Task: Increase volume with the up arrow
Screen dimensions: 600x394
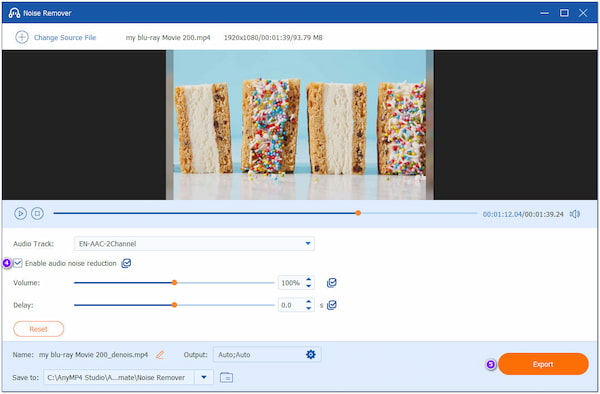Action: coord(308,280)
